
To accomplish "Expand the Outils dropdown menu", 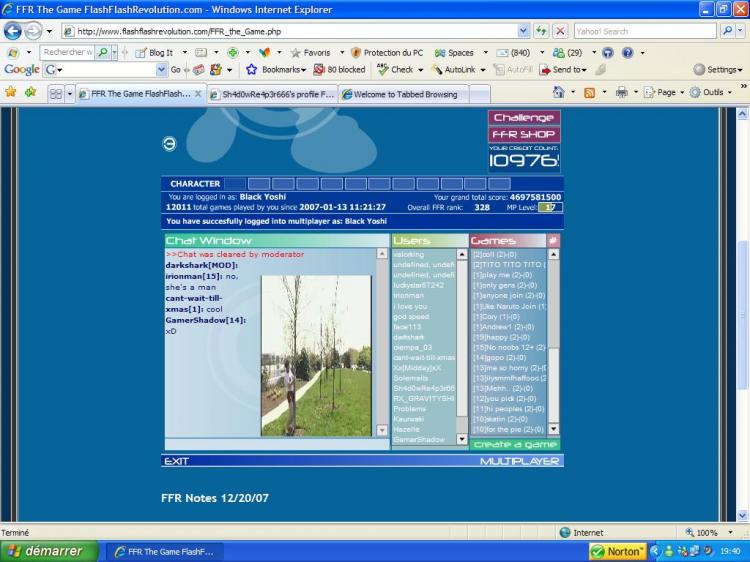I will coord(710,93).
